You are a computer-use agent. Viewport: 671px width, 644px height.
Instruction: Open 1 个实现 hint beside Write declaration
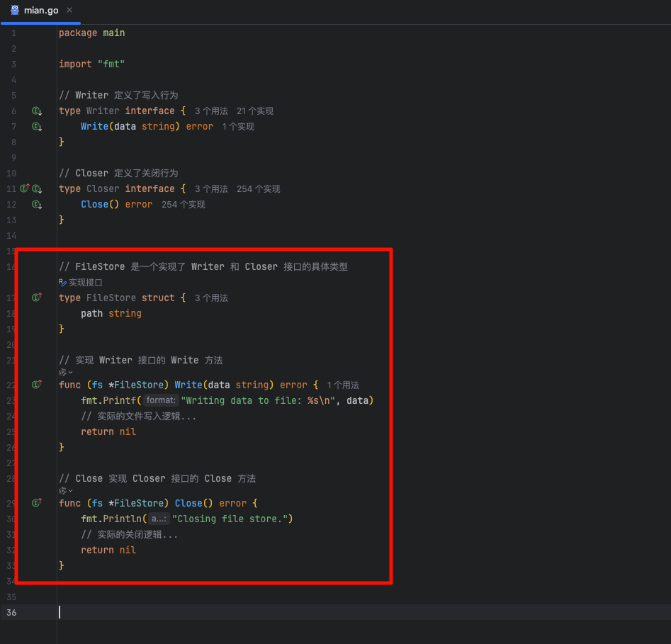click(x=238, y=127)
